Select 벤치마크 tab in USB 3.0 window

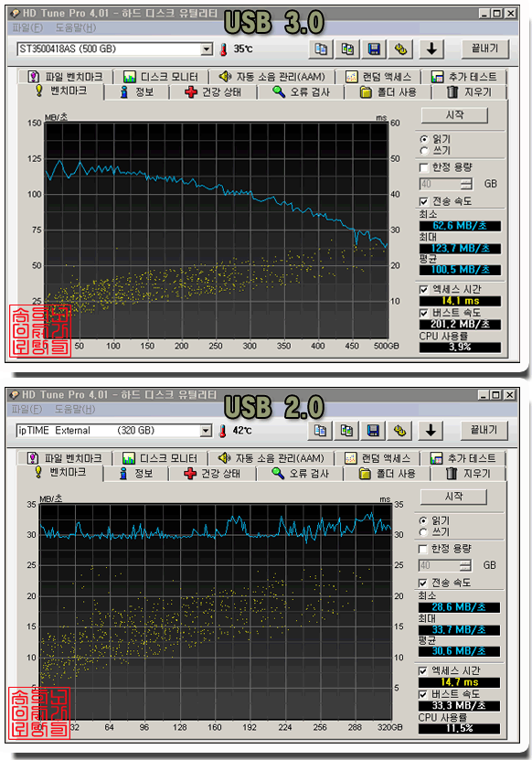click(x=60, y=91)
